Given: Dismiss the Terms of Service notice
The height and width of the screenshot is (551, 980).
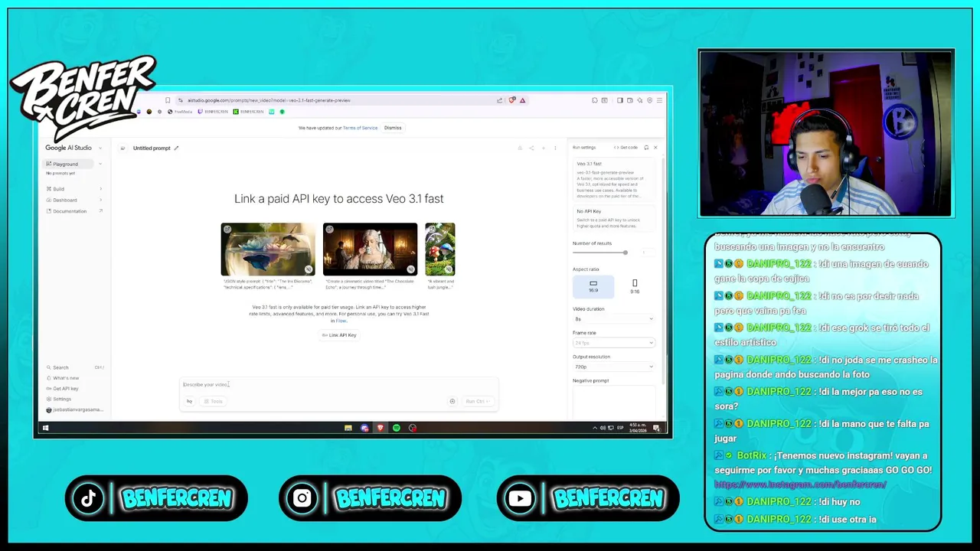Looking at the screenshot, I should point(393,128).
